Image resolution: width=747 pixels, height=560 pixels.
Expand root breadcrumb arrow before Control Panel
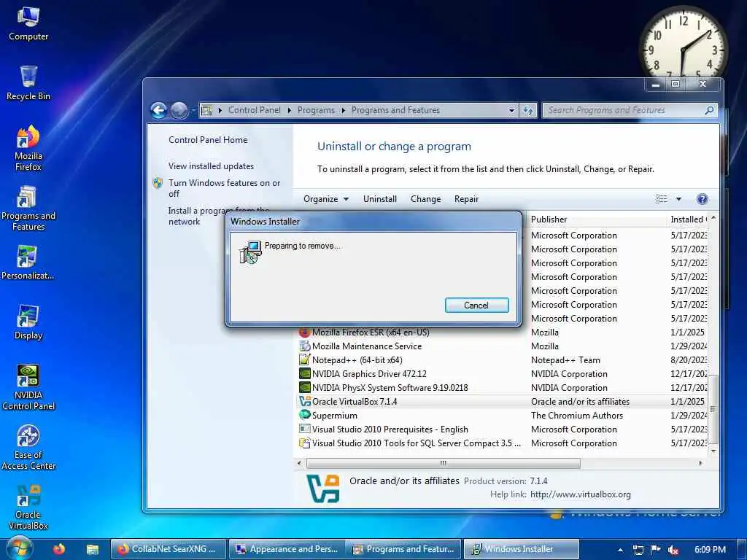coord(220,110)
